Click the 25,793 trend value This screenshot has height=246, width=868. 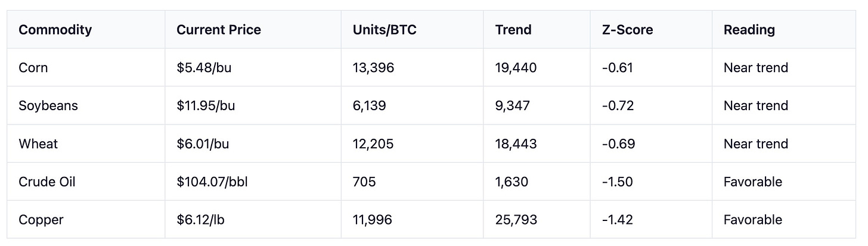coord(516,220)
